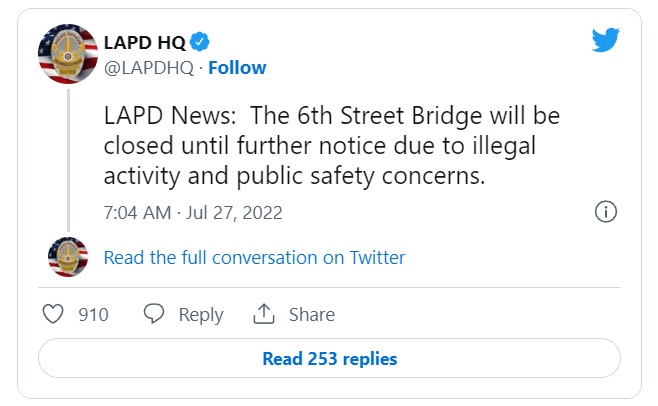Open the tweet info icon

[605, 212]
